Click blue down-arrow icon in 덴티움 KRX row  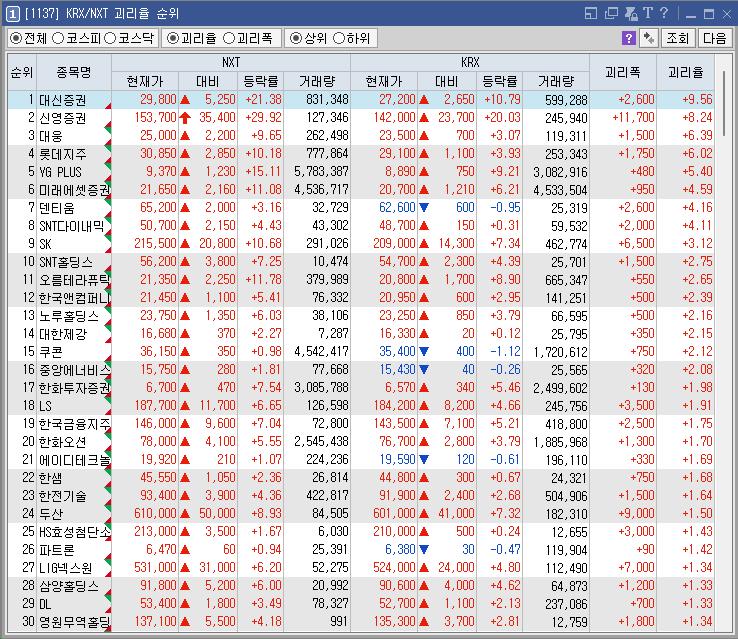(424, 208)
